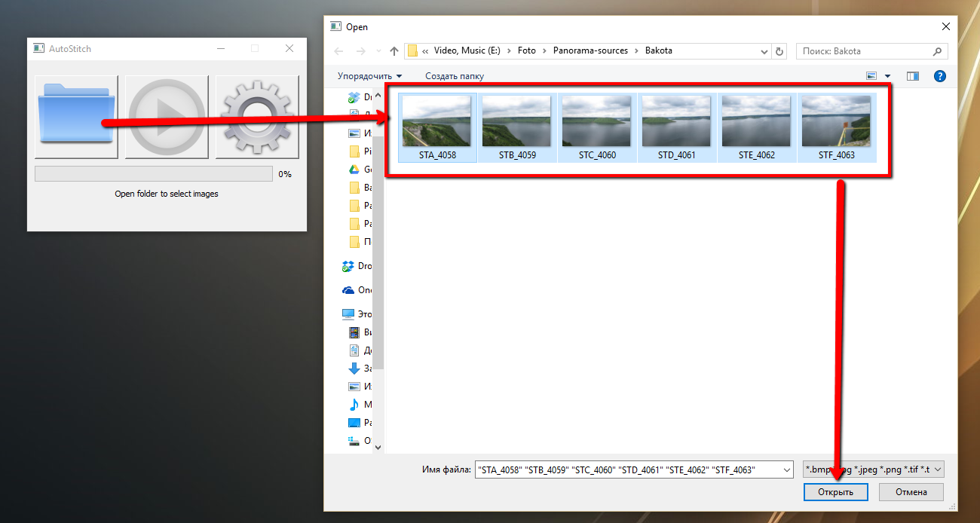Expand the address bar history dropdown

tap(764, 51)
